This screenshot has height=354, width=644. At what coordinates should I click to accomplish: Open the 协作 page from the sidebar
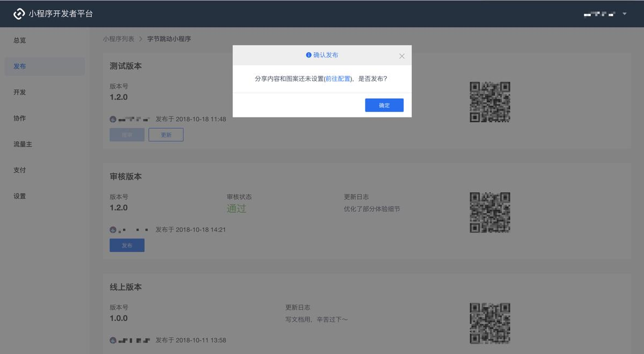(x=20, y=118)
